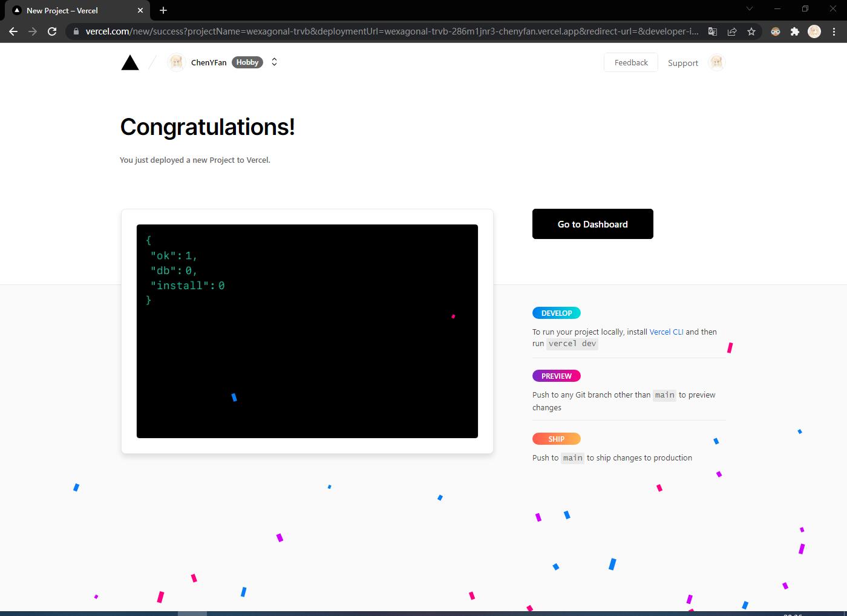847x616 pixels.
Task: Open the share page icon
Action: click(732, 31)
